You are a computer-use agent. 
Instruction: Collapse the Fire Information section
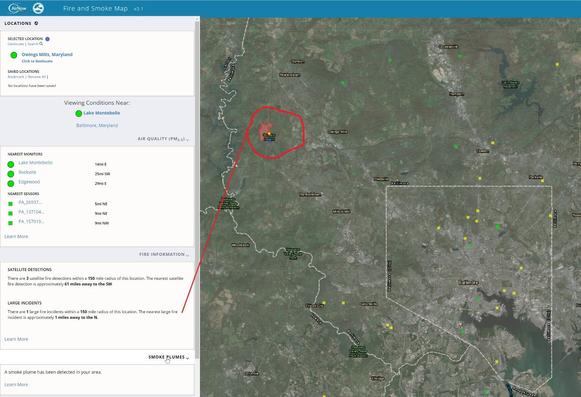click(x=164, y=254)
